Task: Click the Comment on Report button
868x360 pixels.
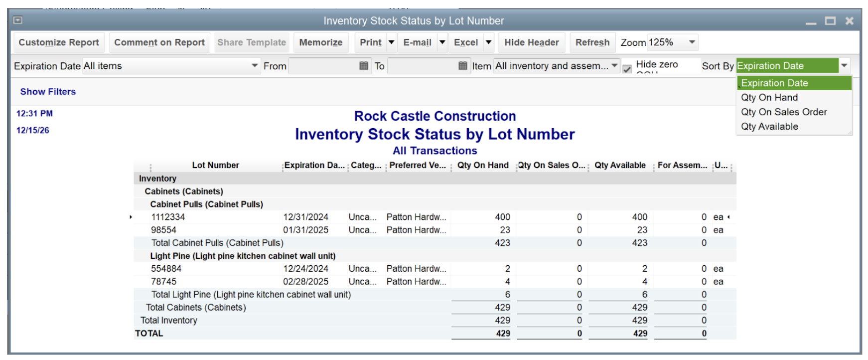Action: click(x=159, y=42)
